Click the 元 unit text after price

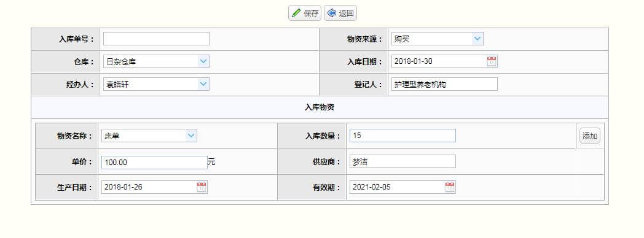211,162
